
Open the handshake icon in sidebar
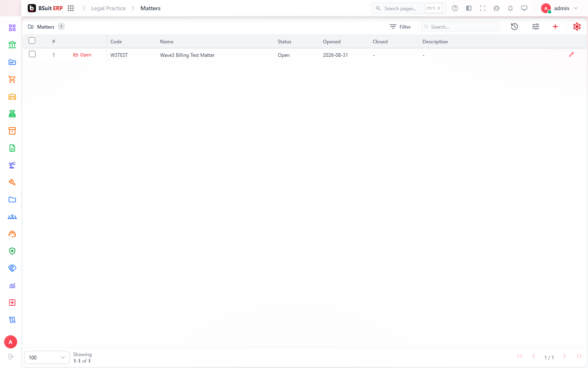click(x=12, y=268)
